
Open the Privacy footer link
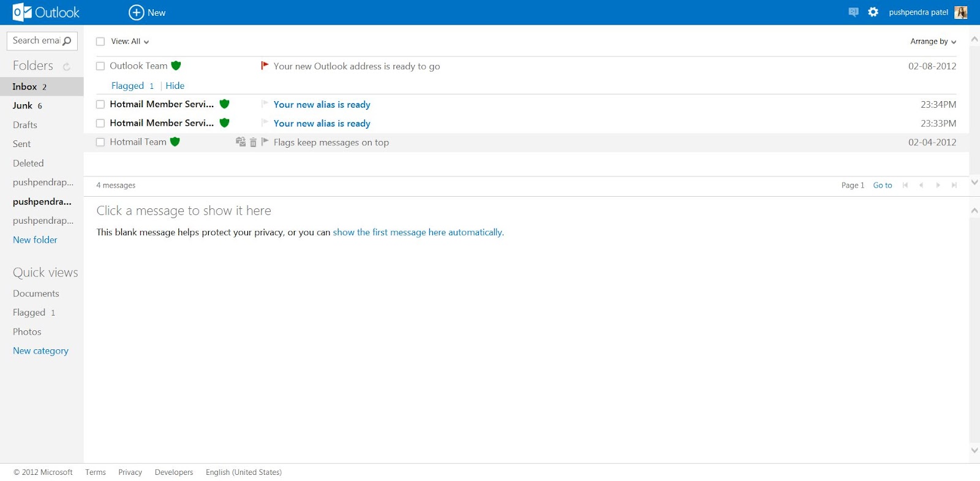coord(130,472)
